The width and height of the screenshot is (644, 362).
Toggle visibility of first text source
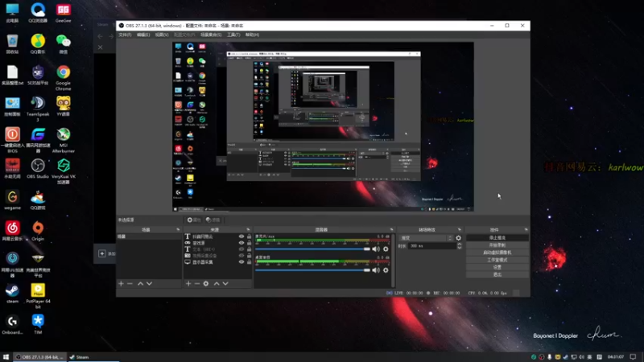(242, 237)
